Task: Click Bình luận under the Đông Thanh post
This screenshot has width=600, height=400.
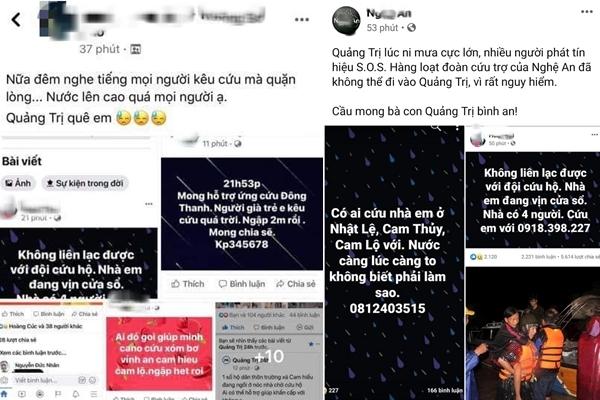Action: coord(242,284)
